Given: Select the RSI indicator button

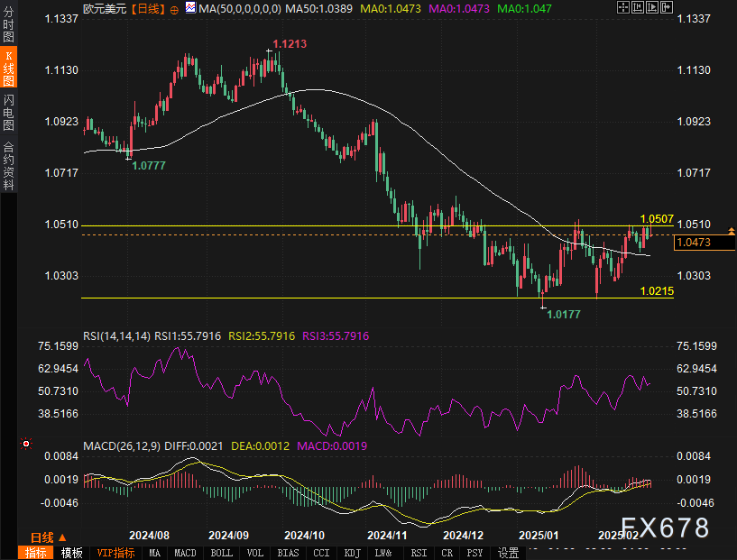Looking at the screenshot, I should point(419,553).
